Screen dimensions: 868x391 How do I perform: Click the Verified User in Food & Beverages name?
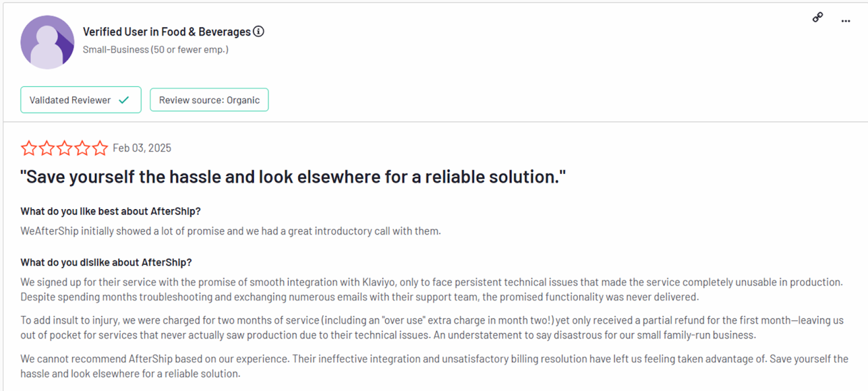point(168,31)
